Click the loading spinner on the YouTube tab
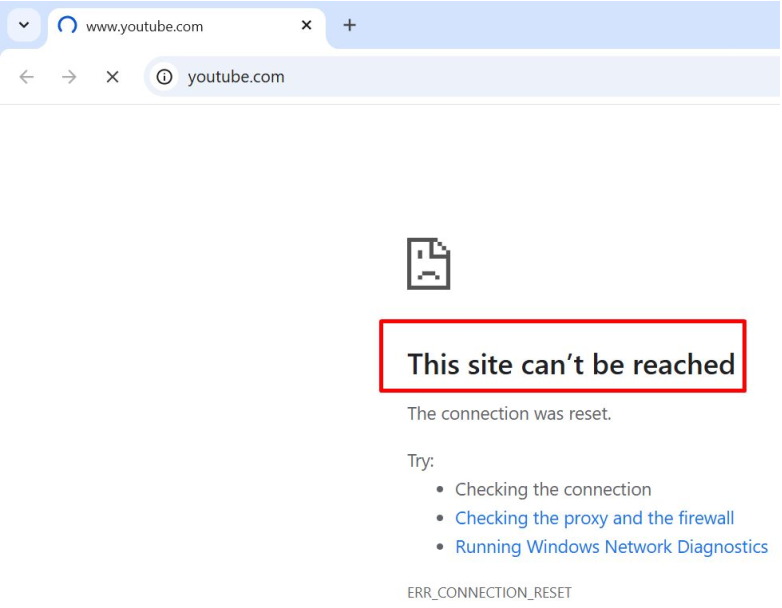782x608 pixels. 67,25
